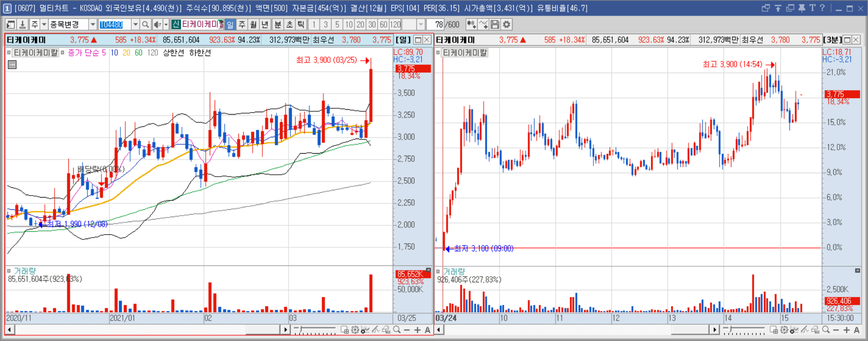The image size is (868, 341).
Task: Click the plus icon below 3-minute chart
Action: (847, 330)
